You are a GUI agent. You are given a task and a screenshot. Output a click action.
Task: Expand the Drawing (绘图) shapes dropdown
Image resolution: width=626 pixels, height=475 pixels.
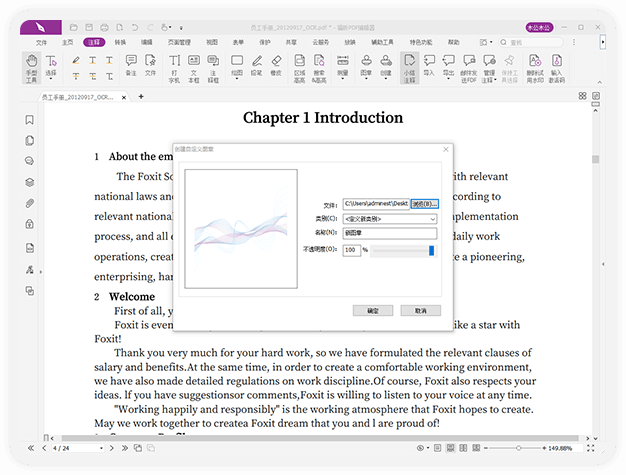coord(237,79)
